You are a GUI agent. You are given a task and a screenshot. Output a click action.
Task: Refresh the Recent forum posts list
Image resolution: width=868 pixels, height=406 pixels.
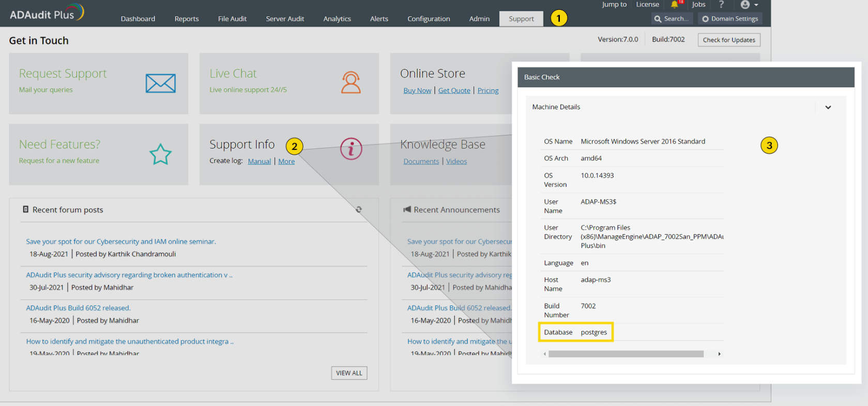click(x=358, y=209)
